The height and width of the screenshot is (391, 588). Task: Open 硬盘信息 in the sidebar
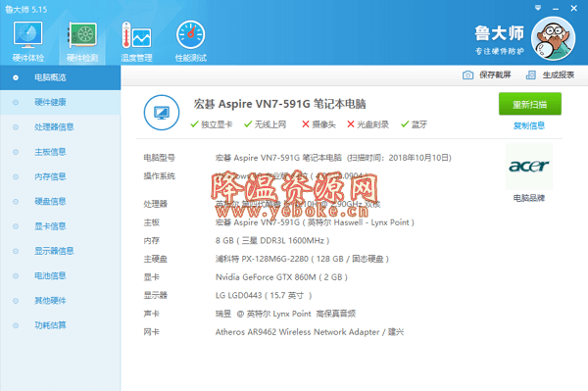pos(61,201)
